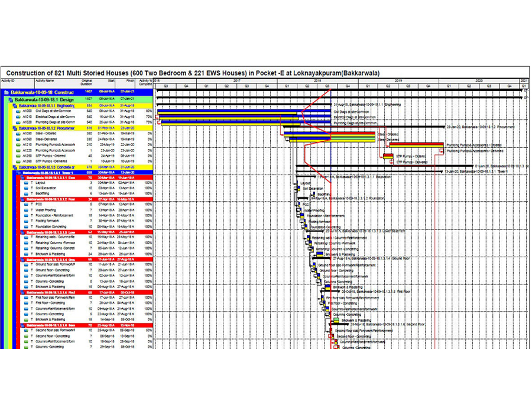Click the WBS icon beside the Procurement band
Image resolution: width=532 pixels, height=414 pixels.
click(15, 128)
